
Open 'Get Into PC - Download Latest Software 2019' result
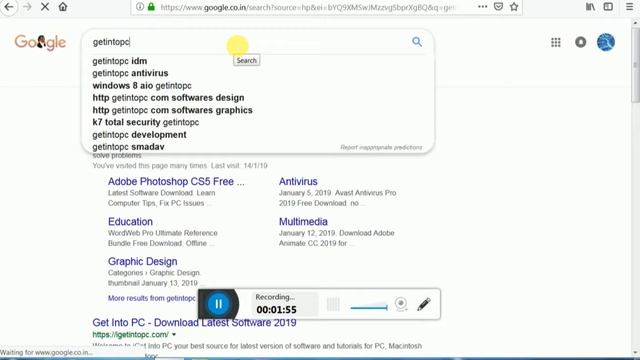[194, 322]
